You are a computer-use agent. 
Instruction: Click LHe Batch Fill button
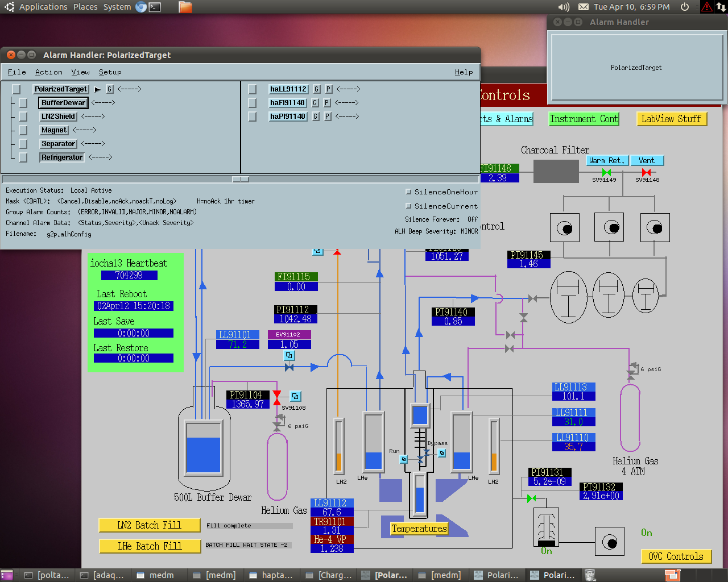[x=150, y=546]
